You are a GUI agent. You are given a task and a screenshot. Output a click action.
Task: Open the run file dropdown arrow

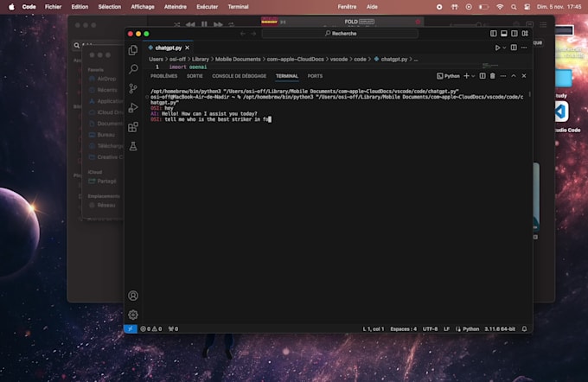[x=507, y=48]
